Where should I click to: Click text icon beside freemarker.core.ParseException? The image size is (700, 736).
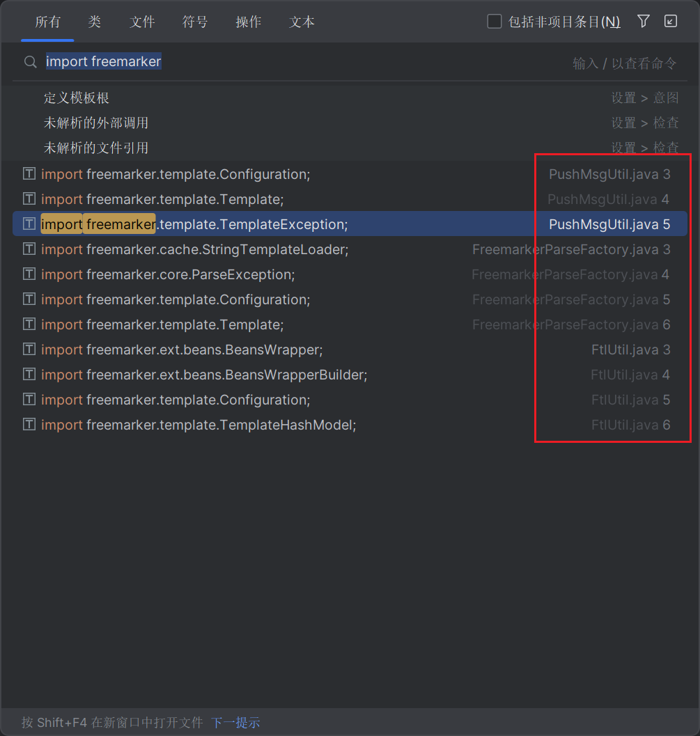29,274
